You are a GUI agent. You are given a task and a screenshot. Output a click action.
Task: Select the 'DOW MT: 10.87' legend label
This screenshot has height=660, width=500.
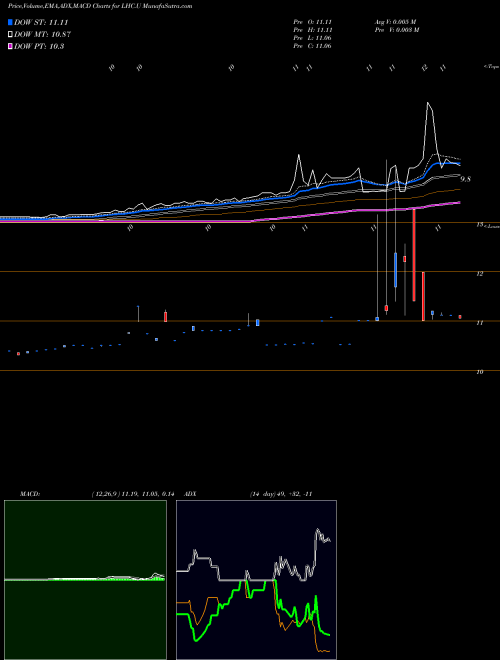[41, 35]
